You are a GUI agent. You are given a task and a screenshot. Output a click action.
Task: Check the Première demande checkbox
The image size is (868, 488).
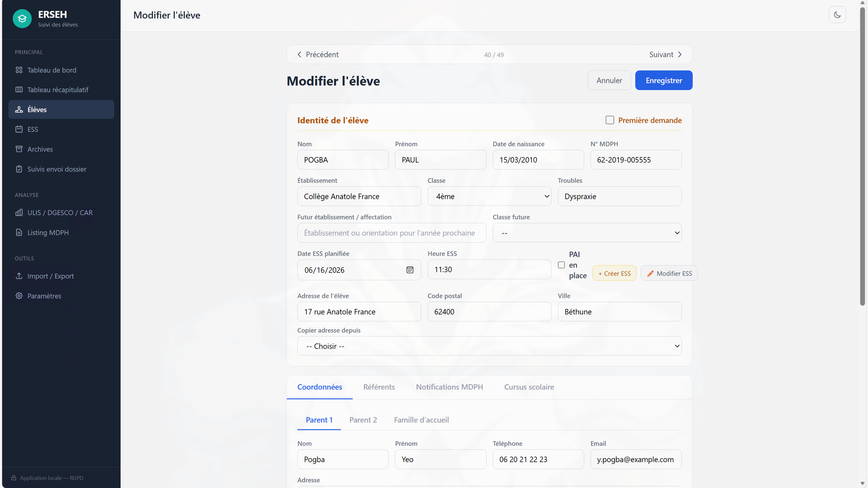tap(610, 120)
